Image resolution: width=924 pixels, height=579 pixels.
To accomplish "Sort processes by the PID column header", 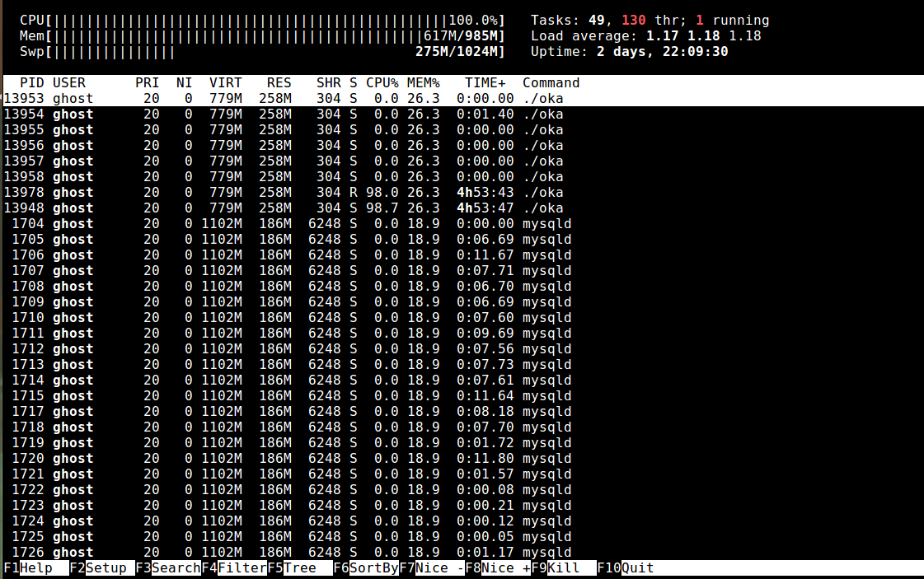I will tap(32, 83).
